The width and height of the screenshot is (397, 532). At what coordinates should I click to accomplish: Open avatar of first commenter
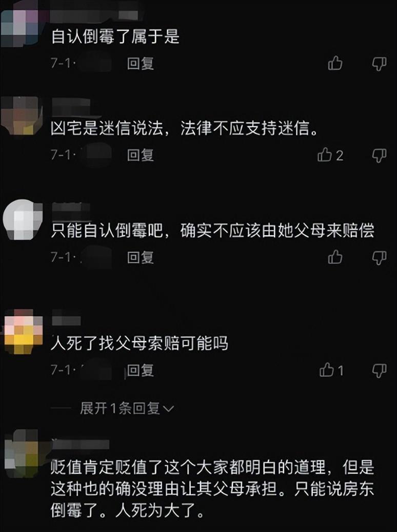pos(21,28)
